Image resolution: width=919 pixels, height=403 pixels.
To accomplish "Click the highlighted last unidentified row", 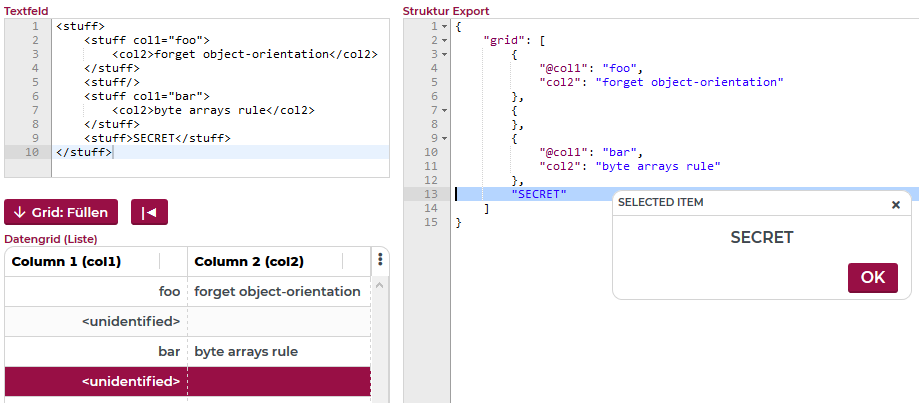I will point(187,381).
